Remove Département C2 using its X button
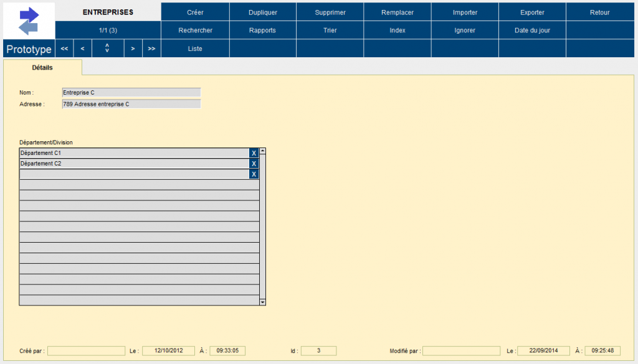 (x=254, y=164)
